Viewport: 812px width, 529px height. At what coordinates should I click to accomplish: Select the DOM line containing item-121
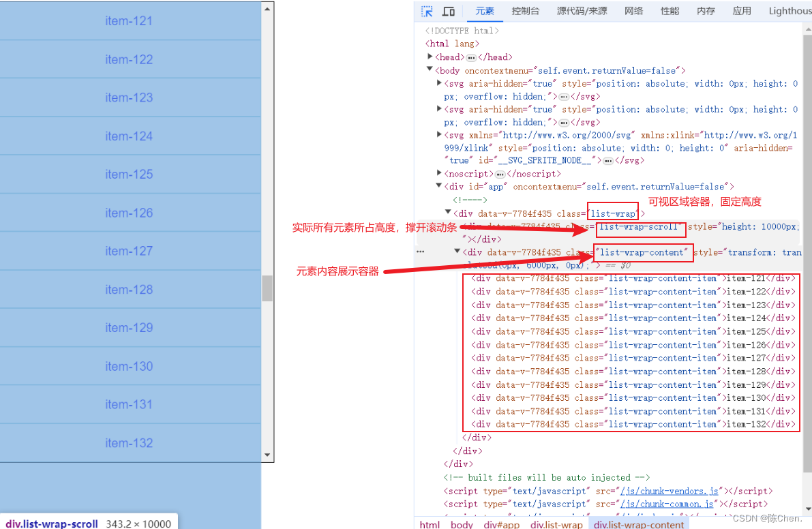point(633,279)
